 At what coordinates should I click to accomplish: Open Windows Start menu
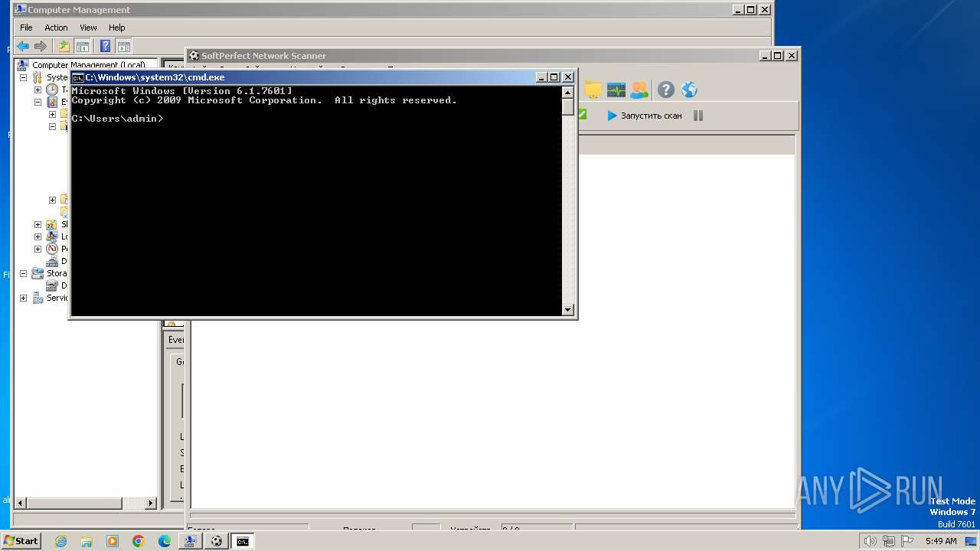[21, 540]
